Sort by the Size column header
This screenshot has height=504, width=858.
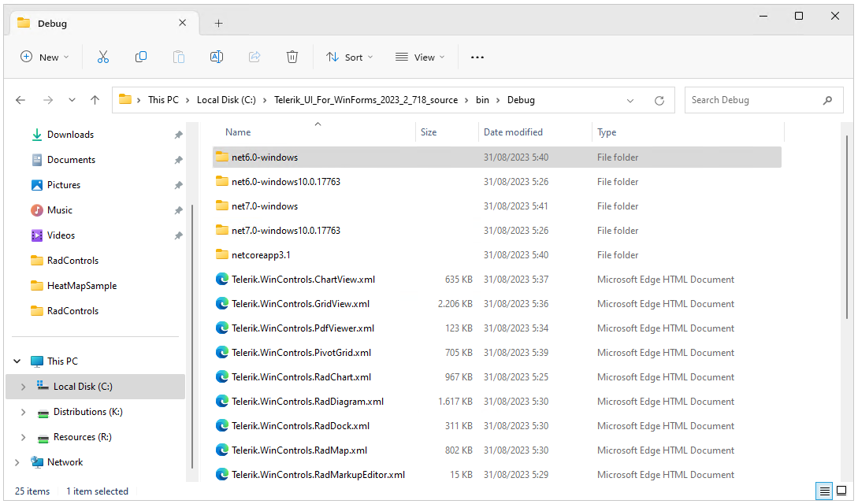[429, 132]
